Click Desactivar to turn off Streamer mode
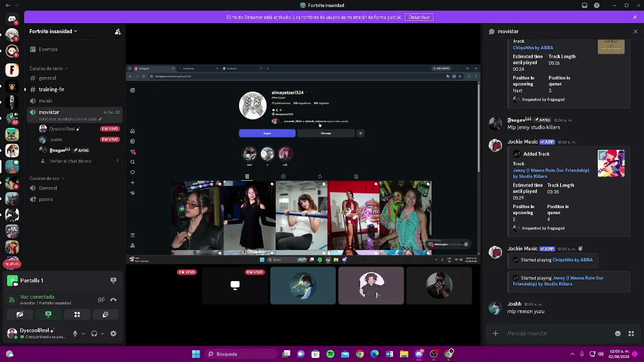The image size is (644, 362). point(419,17)
